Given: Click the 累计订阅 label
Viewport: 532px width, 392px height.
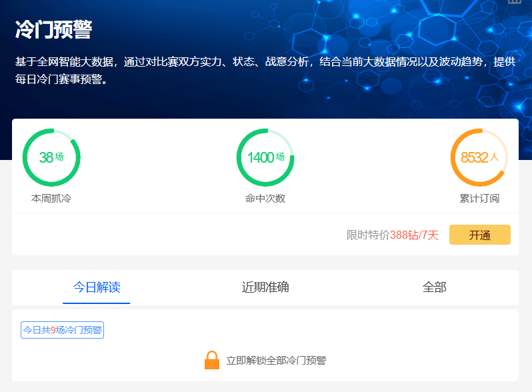Looking at the screenshot, I should 479,199.
